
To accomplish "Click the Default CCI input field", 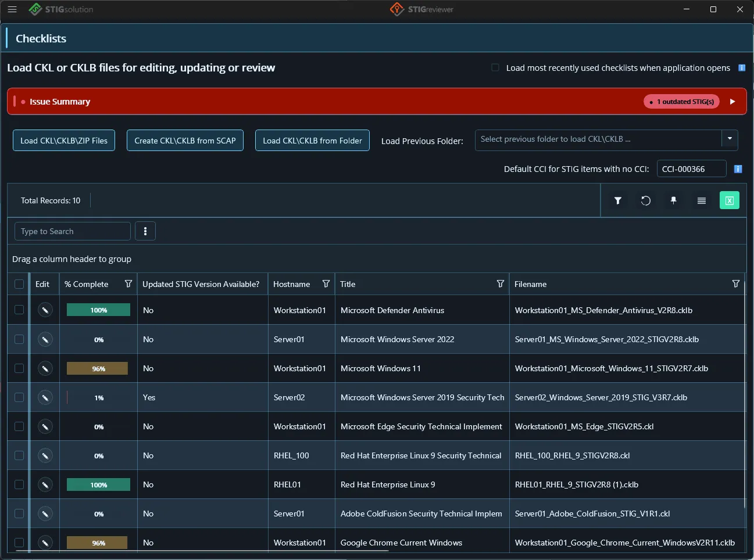I will coord(692,169).
